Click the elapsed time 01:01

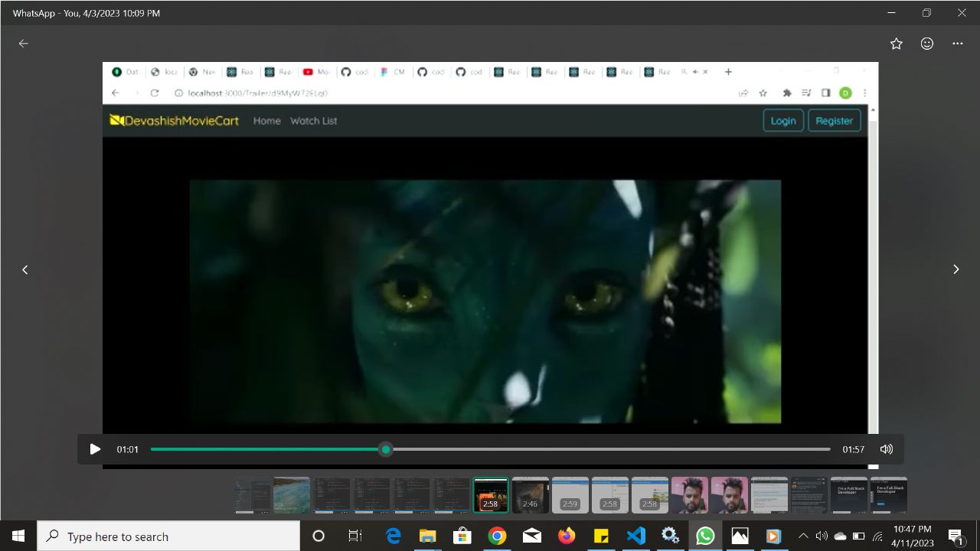[x=128, y=449]
